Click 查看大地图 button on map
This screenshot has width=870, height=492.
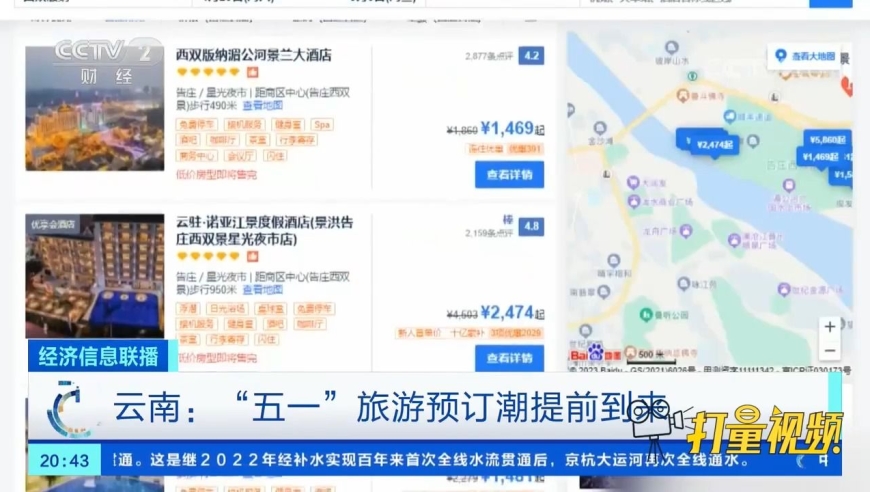[x=807, y=56]
